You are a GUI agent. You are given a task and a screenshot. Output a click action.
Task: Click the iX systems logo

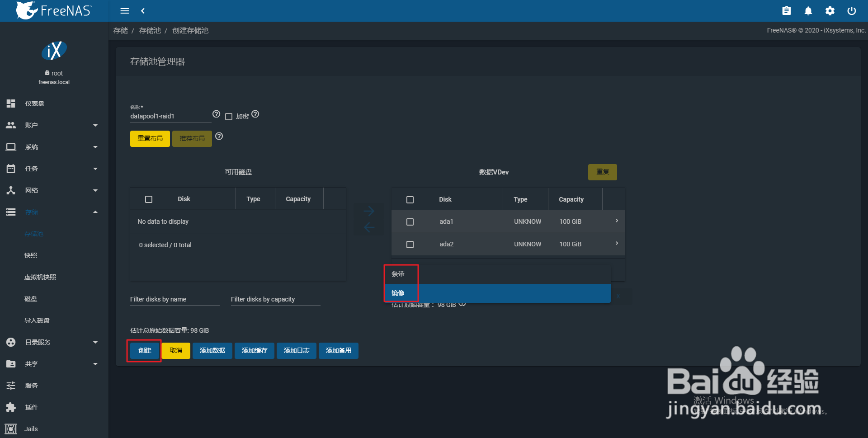coord(54,51)
